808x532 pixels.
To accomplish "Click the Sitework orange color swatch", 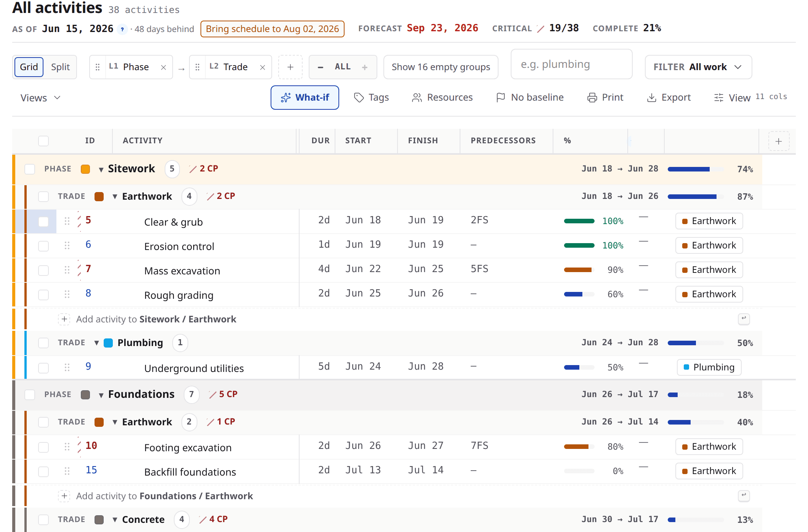I will [85, 169].
